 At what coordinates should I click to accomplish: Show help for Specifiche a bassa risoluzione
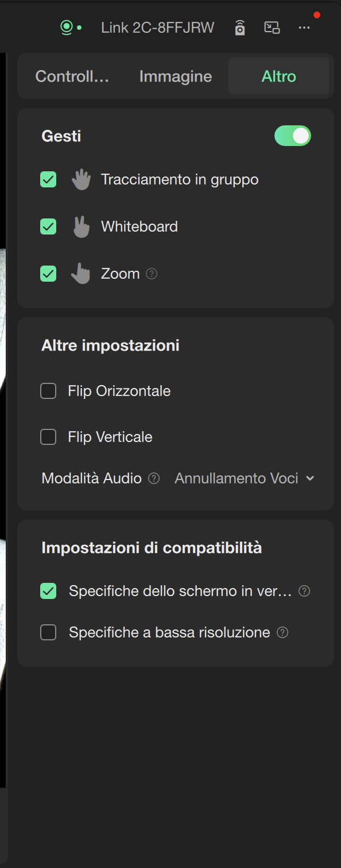[x=282, y=632]
